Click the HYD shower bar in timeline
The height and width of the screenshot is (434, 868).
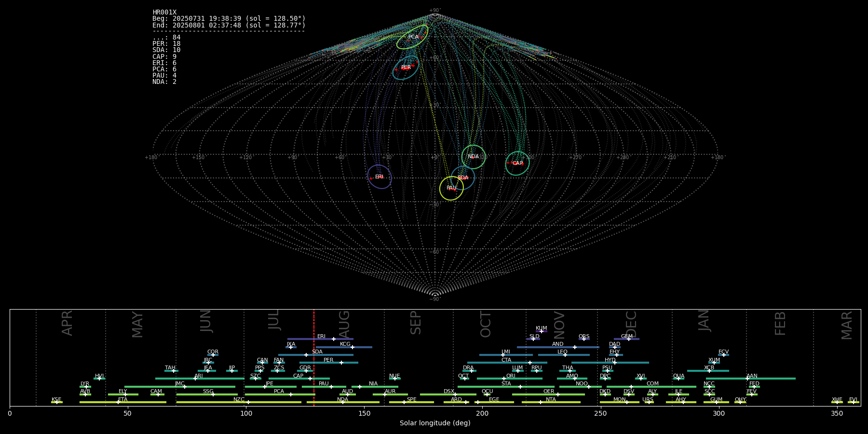pos(610,363)
